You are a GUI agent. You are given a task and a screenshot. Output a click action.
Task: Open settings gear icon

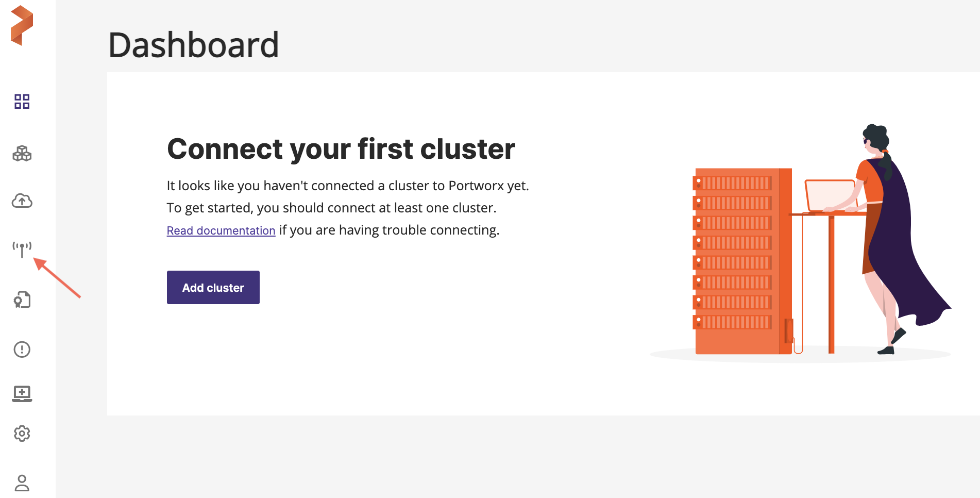click(22, 434)
